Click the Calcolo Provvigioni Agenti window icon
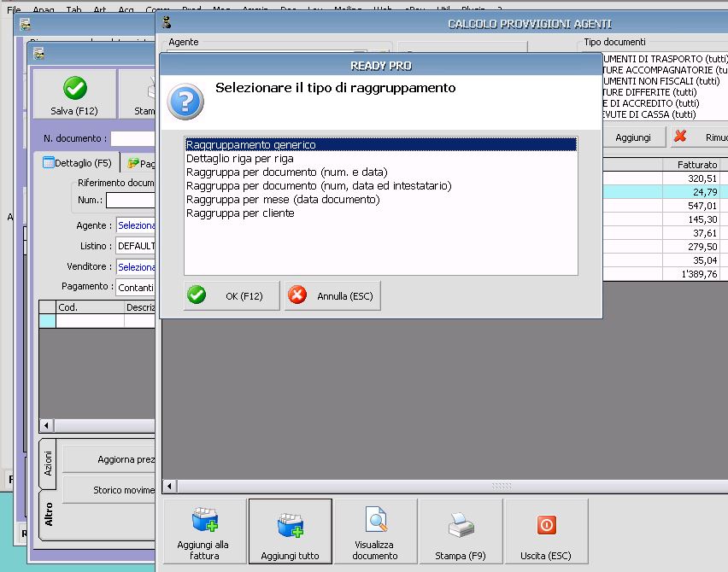This screenshot has height=572, width=728. click(167, 22)
